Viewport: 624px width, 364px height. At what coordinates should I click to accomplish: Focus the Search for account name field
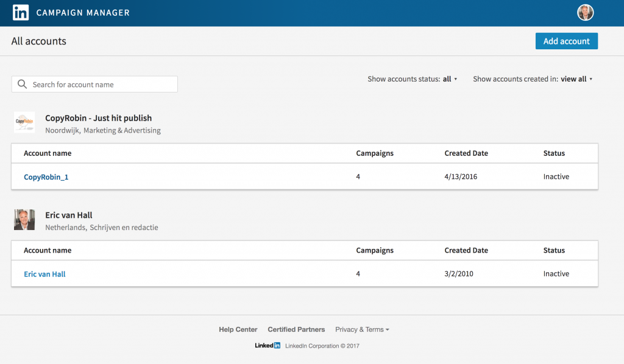click(x=94, y=84)
